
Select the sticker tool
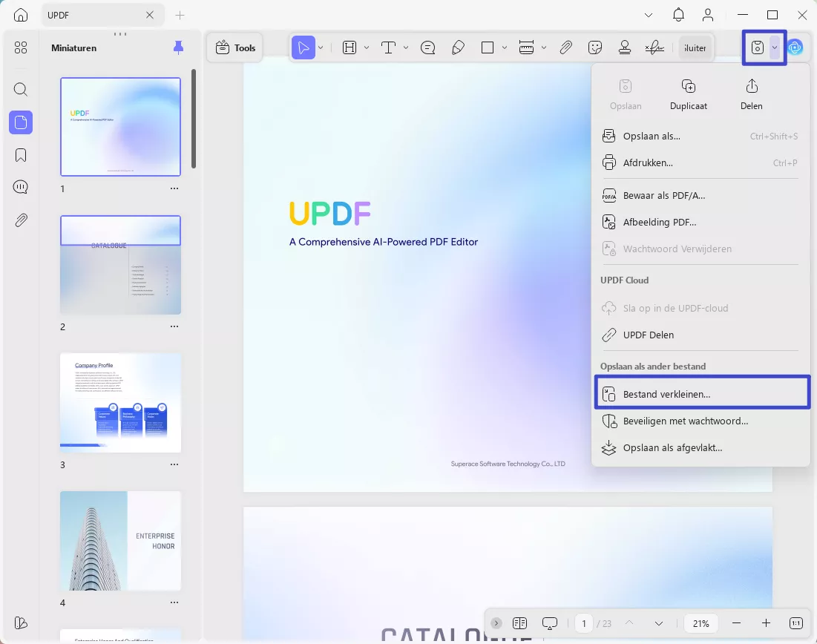click(x=595, y=48)
